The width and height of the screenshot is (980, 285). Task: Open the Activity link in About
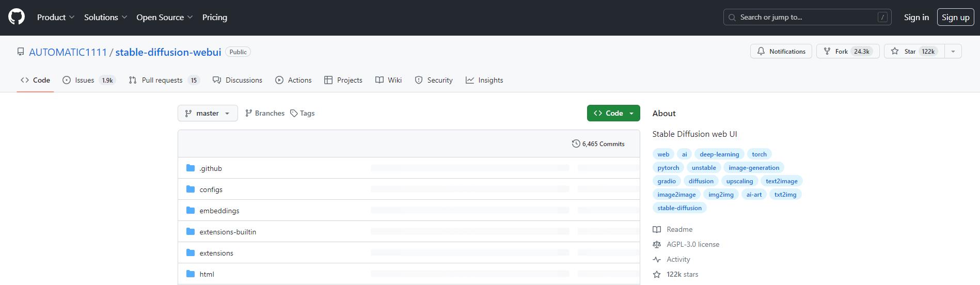coord(678,260)
